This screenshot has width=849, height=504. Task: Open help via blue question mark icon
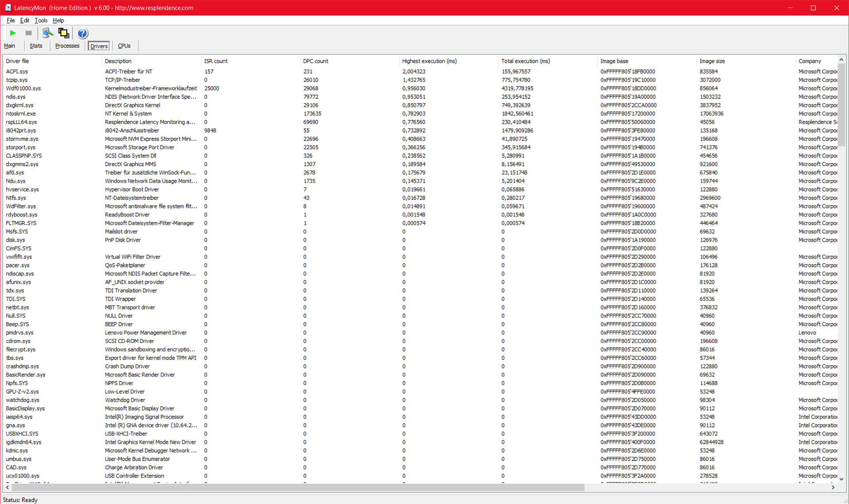click(x=82, y=33)
